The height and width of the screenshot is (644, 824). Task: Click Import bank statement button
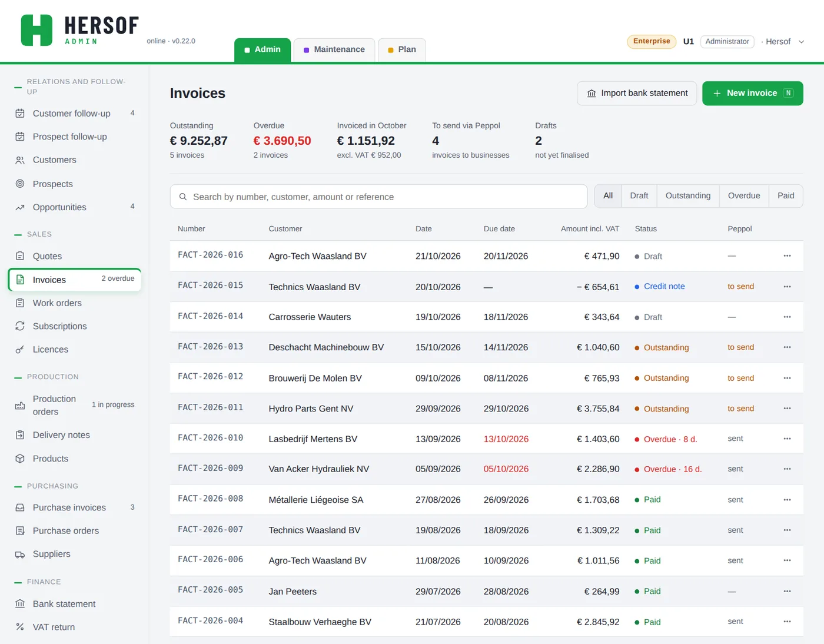(x=637, y=94)
